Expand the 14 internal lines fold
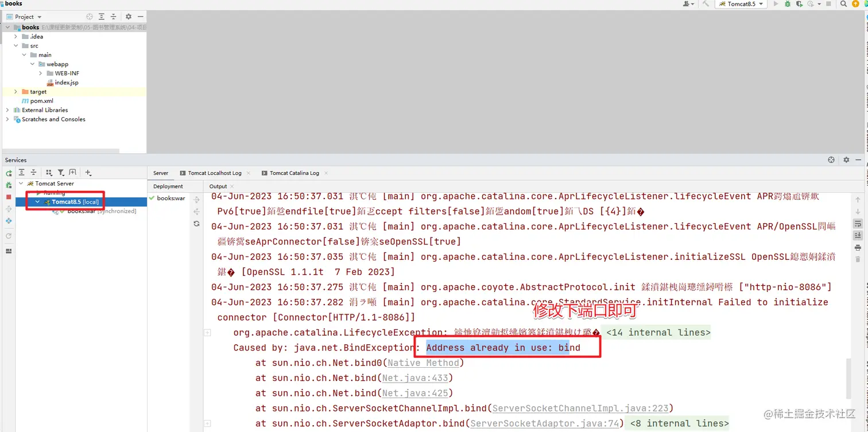The width and height of the screenshot is (868, 432). (x=658, y=333)
